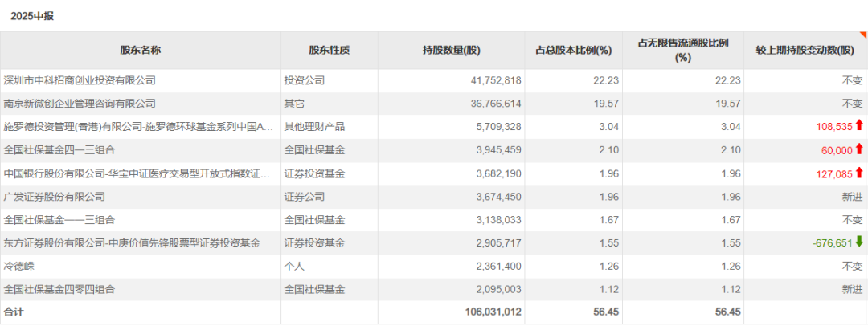Click the 股东性质 column header
Image resolution: width=868 pixels, height=326 pixels.
tap(330, 50)
